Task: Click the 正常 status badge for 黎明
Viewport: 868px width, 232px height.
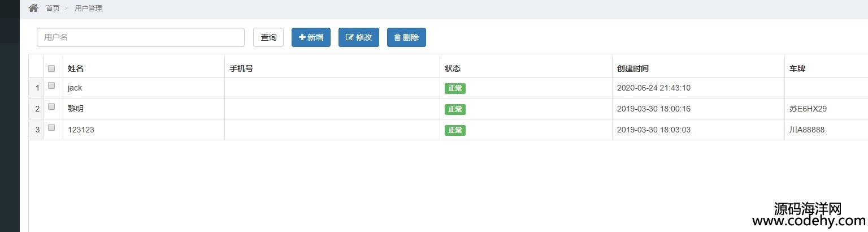Action: [455, 109]
